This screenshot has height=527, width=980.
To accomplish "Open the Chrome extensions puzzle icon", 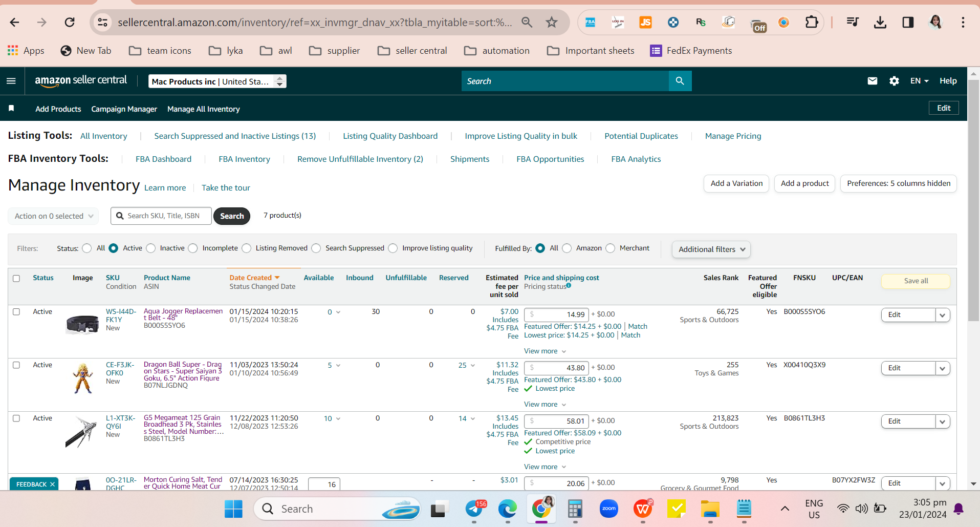I will click(x=812, y=22).
